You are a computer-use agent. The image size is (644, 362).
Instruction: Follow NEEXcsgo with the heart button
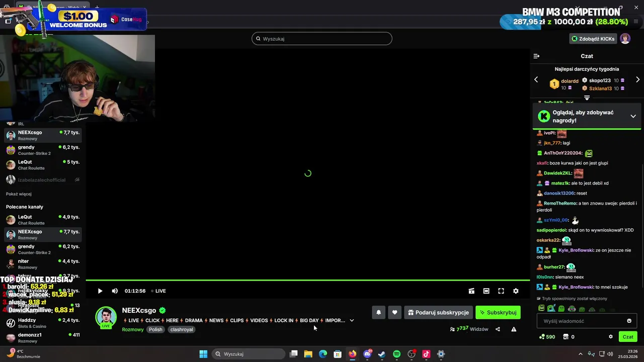click(394, 312)
